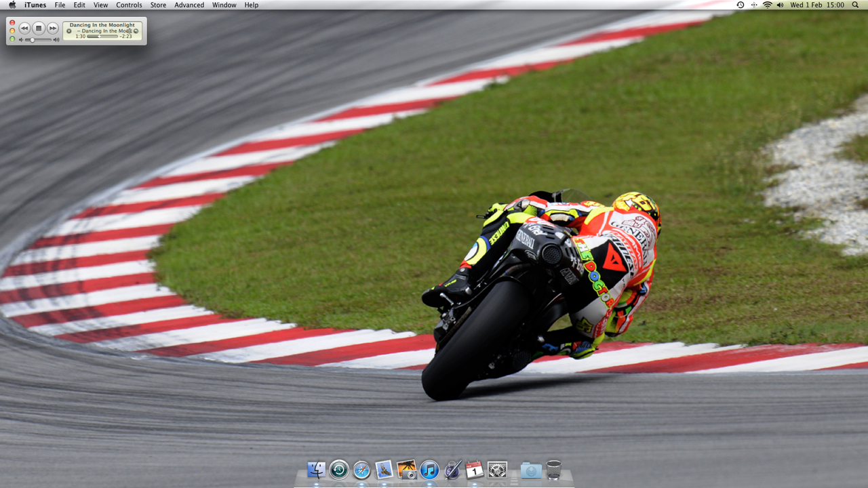
Task: Open the Apple menu
Action: click(x=12, y=5)
